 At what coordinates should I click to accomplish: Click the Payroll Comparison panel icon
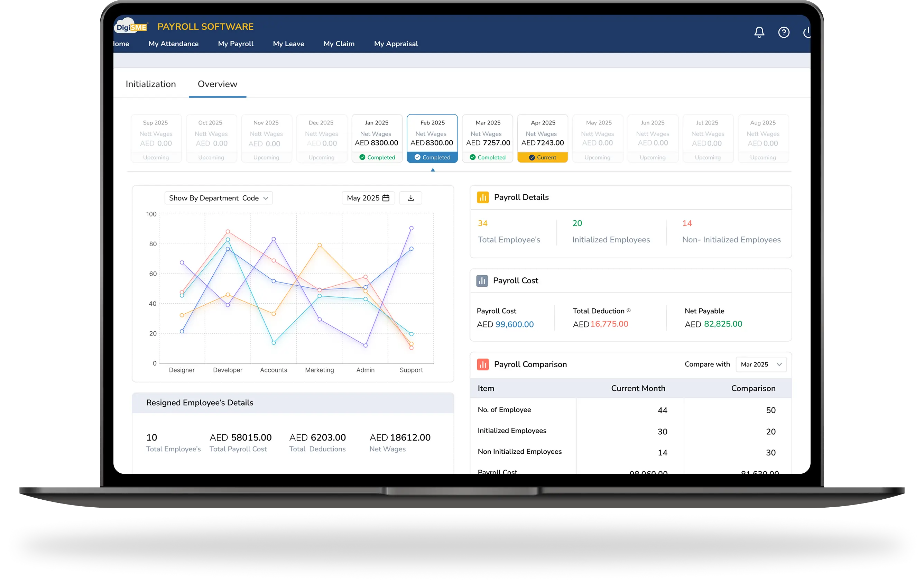coord(483,364)
